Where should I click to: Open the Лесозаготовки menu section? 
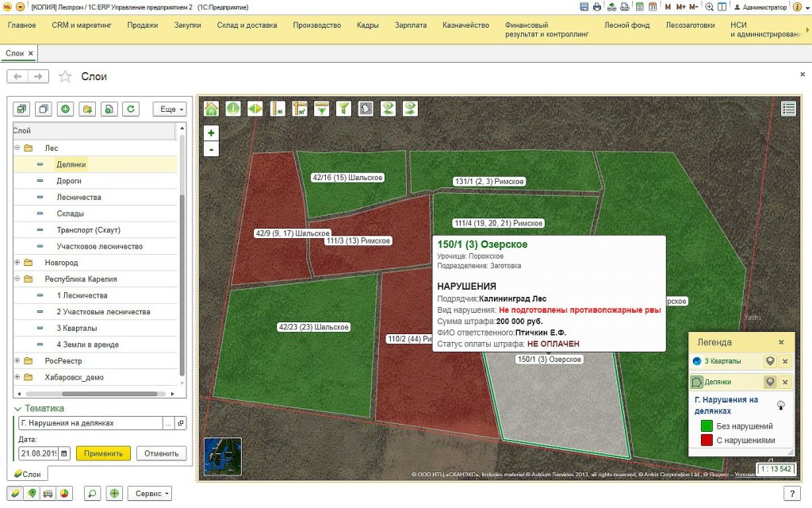[690, 25]
